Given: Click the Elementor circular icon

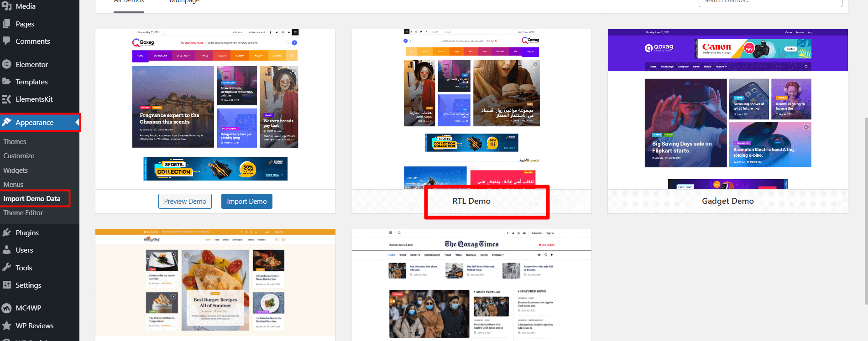Looking at the screenshot, I should [6, 64].
